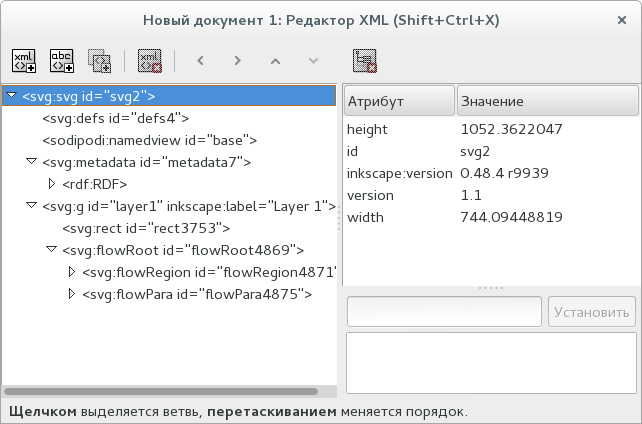Click the attribute name input field
This screenshot has width=642, height=424.
pyautogui.click(x=444, y=311)
